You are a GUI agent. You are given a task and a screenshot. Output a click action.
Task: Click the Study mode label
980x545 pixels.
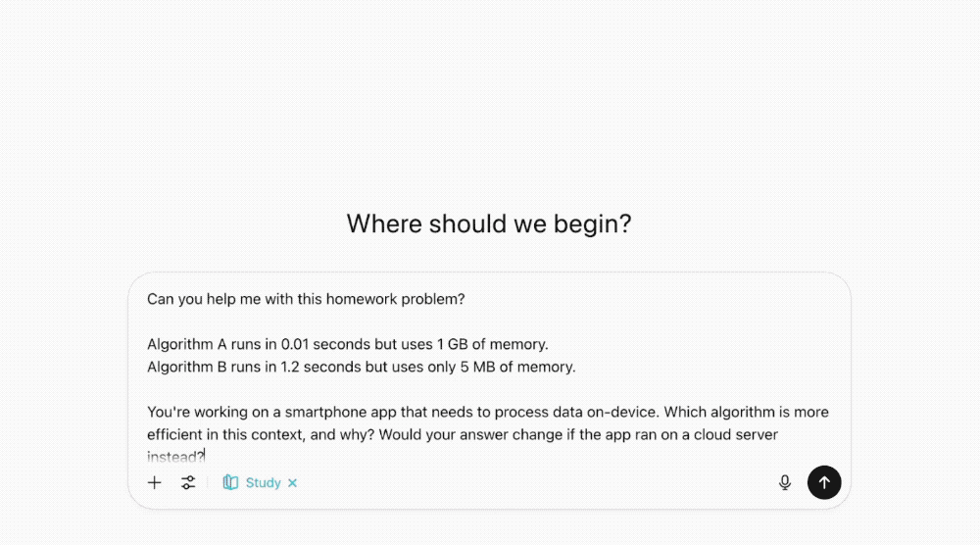click(x=263, y=482)
